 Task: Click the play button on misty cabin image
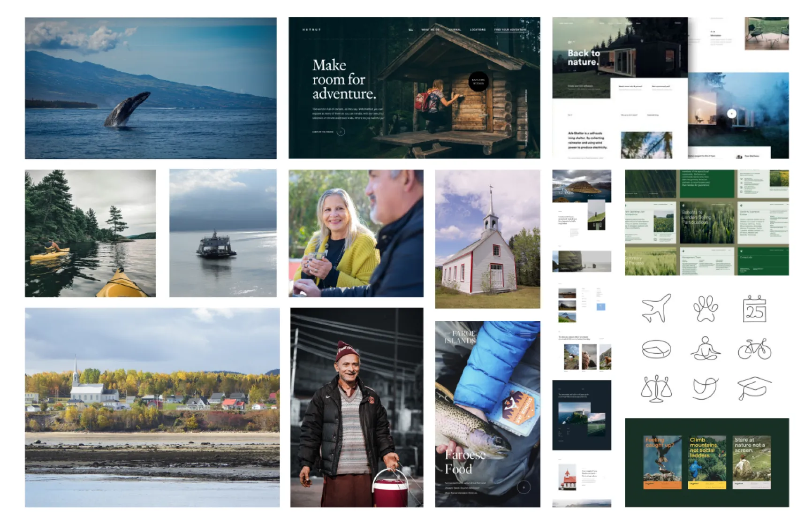click(x=731, y=114)
